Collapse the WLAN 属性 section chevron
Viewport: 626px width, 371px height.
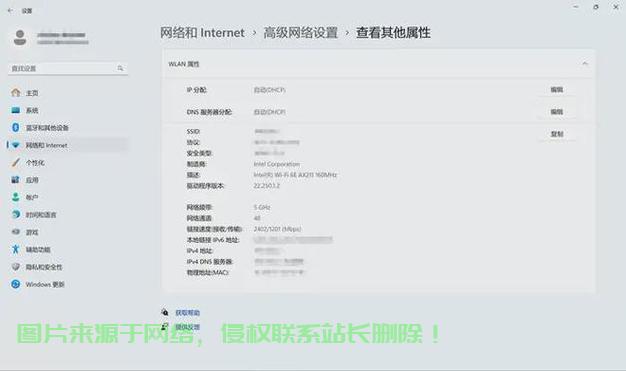pos(585,63)
